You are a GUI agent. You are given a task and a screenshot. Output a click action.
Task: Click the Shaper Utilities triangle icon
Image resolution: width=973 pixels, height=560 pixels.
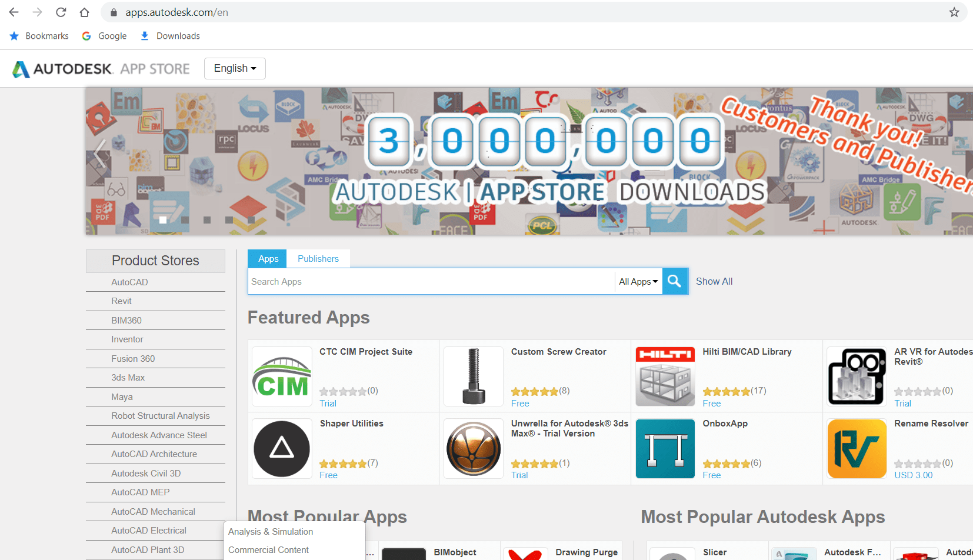click(282, 449)
